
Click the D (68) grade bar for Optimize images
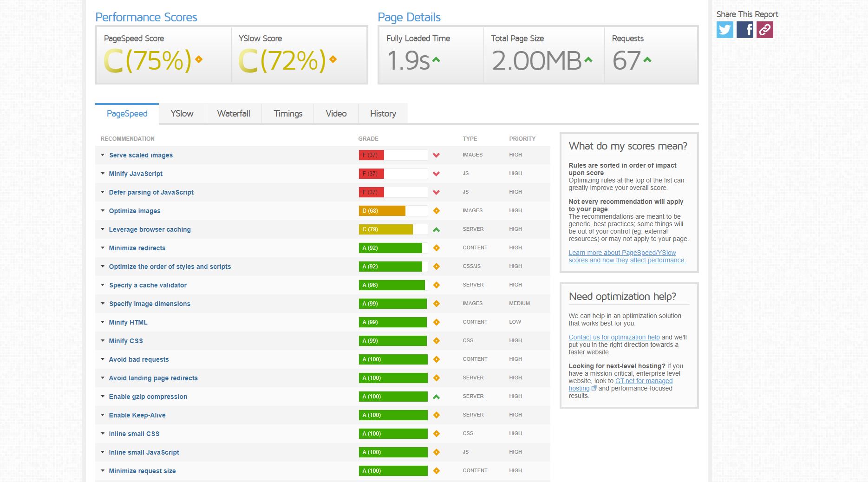393,211
